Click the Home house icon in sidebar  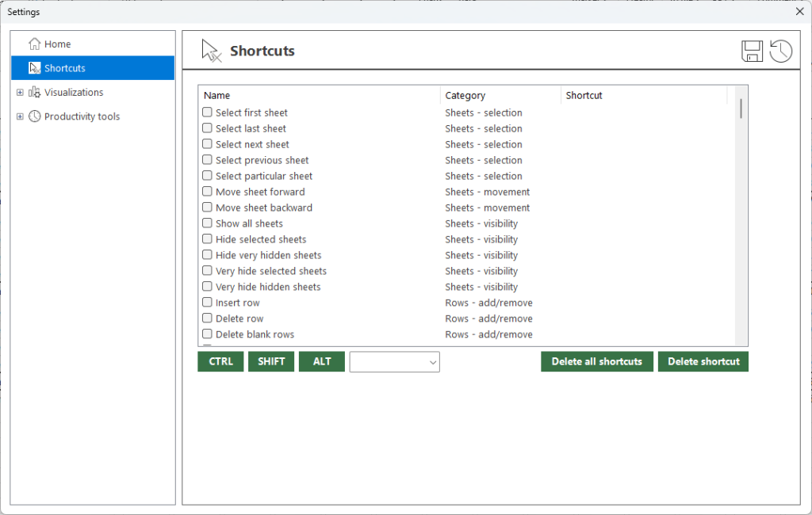point(34,44)
